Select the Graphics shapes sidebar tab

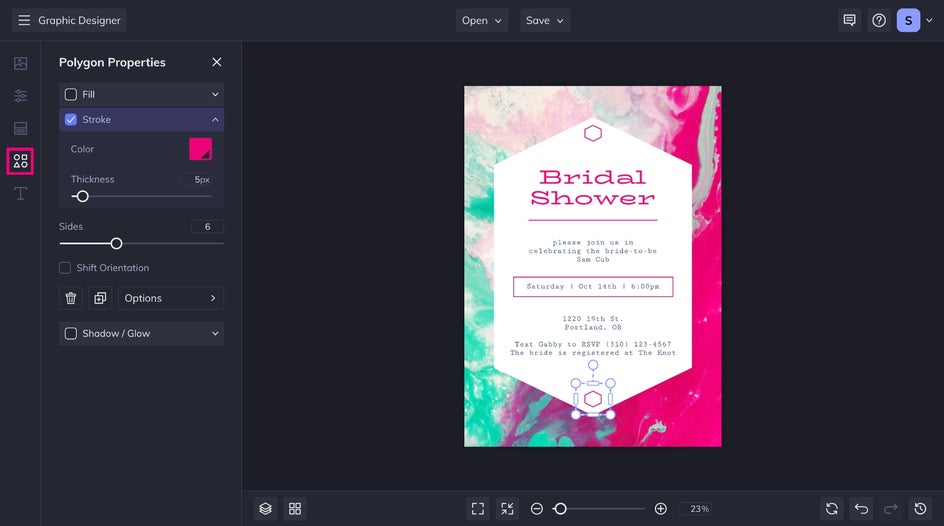(x=20, y=161)
